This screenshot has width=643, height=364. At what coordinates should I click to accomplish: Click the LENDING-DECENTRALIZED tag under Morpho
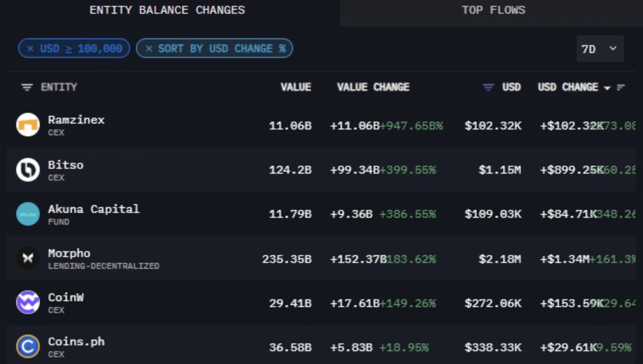[x=104, y=266]
